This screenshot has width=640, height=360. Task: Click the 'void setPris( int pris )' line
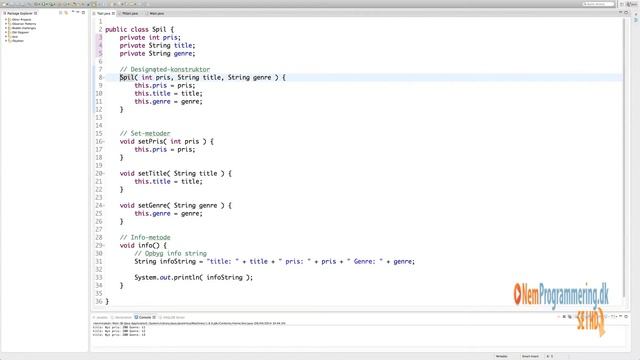[167, 142]
